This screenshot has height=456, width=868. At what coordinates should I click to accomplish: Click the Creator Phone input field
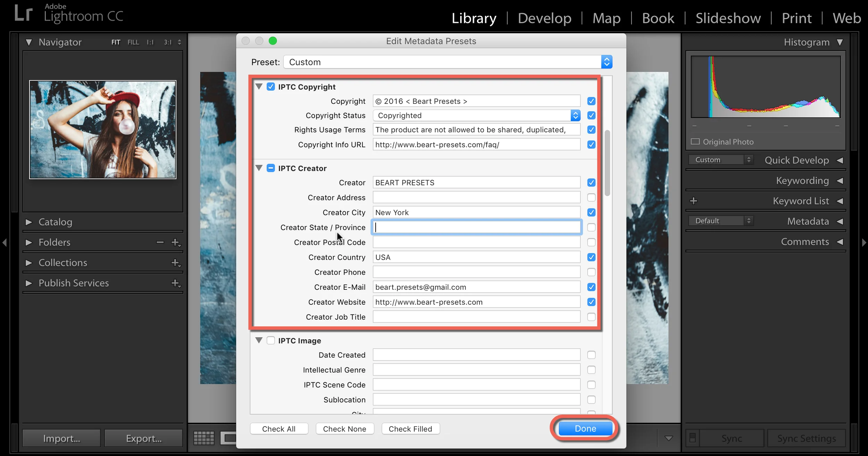point(476,272)
